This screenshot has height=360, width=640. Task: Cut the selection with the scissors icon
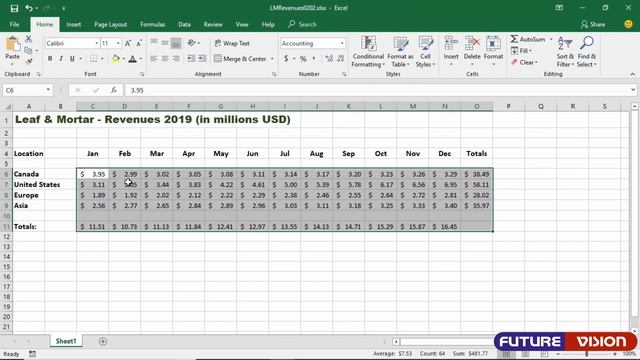click(28, 39)
